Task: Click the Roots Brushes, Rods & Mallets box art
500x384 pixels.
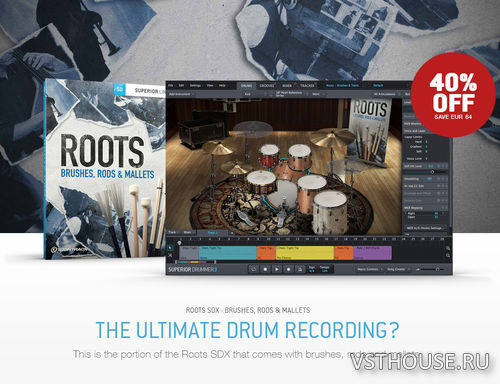Action: 105,169
